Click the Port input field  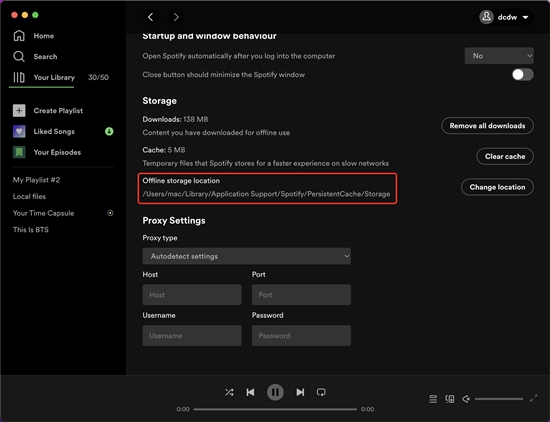click(x=301, y=295)
